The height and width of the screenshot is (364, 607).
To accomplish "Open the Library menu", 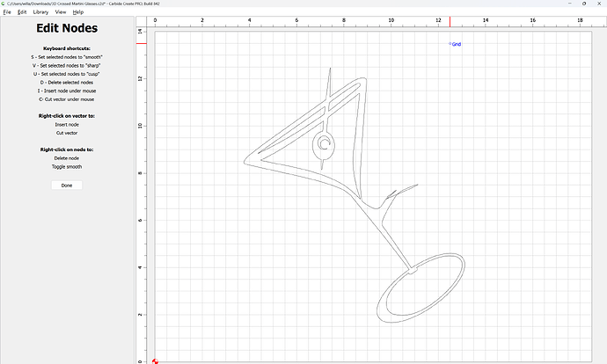I will point(40,12).
